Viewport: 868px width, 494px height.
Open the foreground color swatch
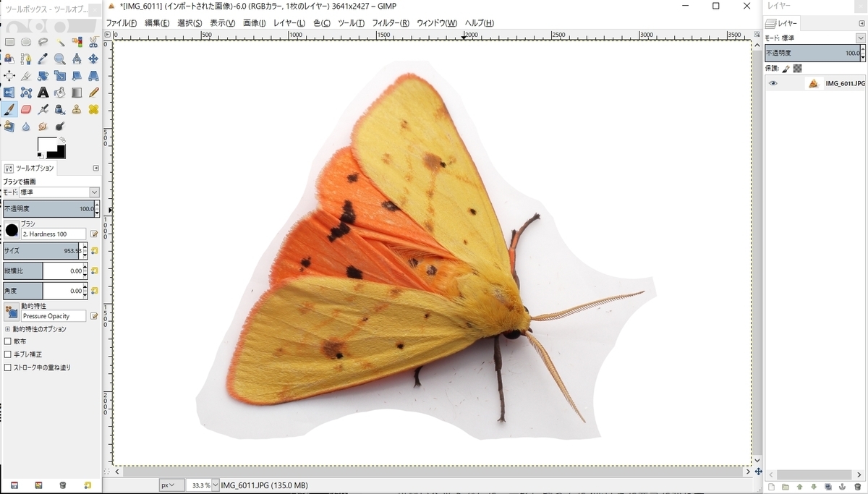[46, 144]
